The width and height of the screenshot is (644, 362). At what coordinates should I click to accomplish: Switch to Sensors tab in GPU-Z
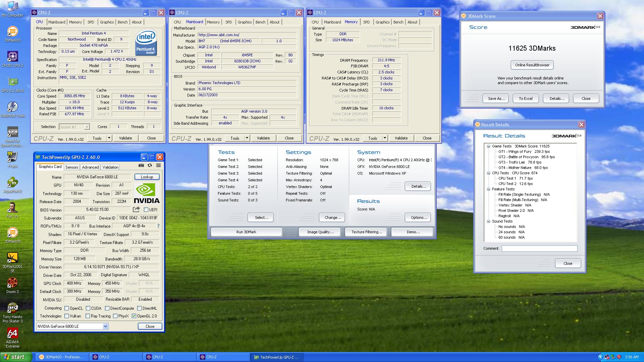pyautogui.click(x=72, y=167)
